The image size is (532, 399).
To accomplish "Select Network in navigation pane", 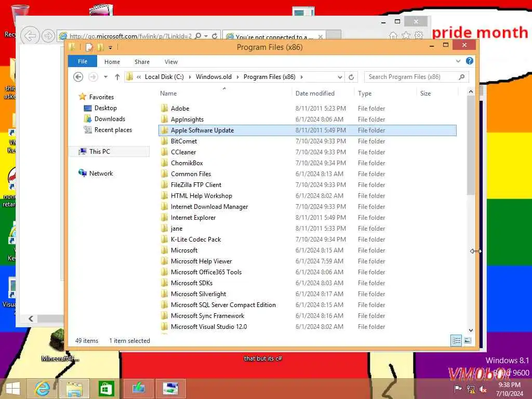I will click(101, 174).
